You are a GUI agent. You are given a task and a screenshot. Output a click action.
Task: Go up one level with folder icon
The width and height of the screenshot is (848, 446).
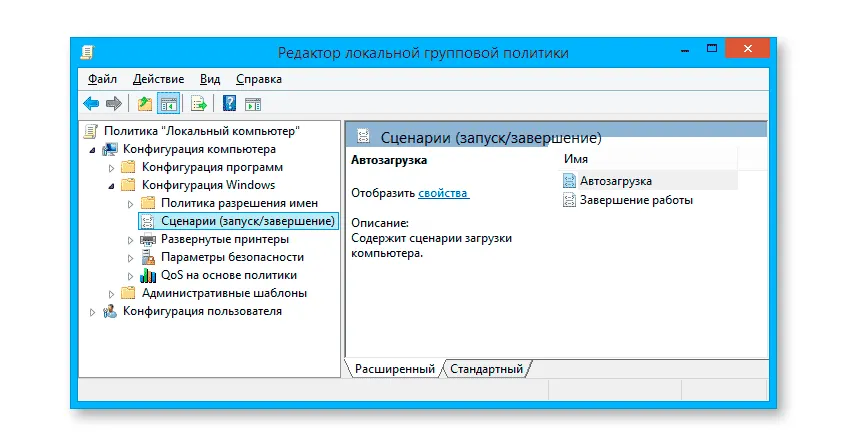(x=144, y=103)
